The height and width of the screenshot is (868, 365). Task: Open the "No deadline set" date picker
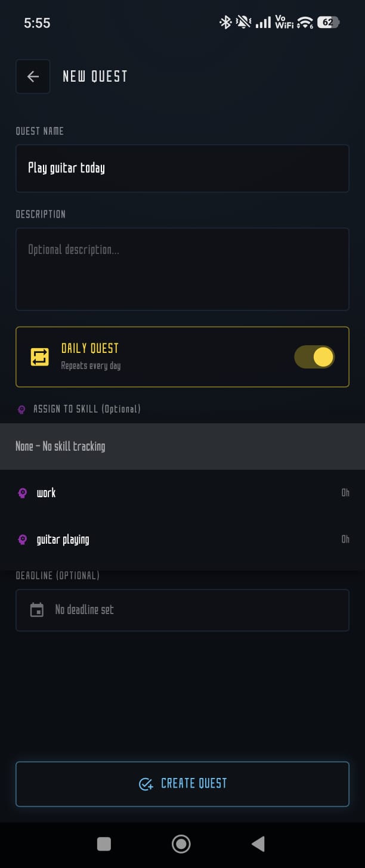coord(182,610)
